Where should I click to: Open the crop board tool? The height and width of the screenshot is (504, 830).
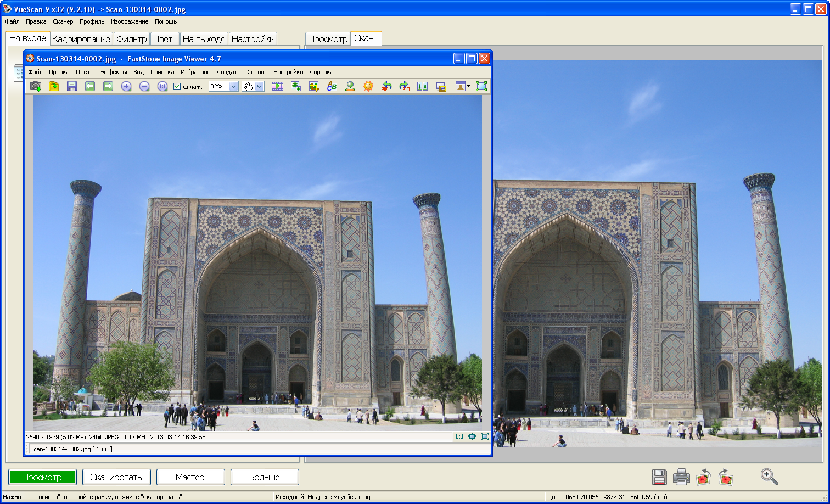coord(314,86)
